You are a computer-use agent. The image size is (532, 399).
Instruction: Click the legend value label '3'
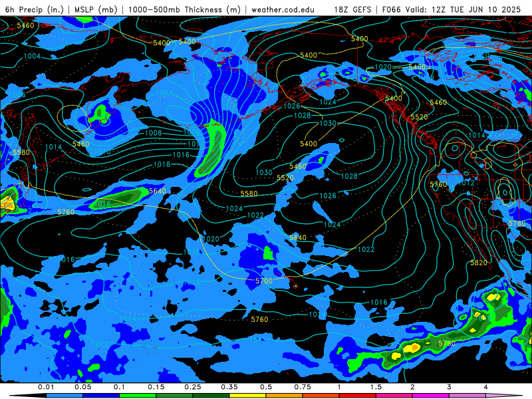click(450, 387)
